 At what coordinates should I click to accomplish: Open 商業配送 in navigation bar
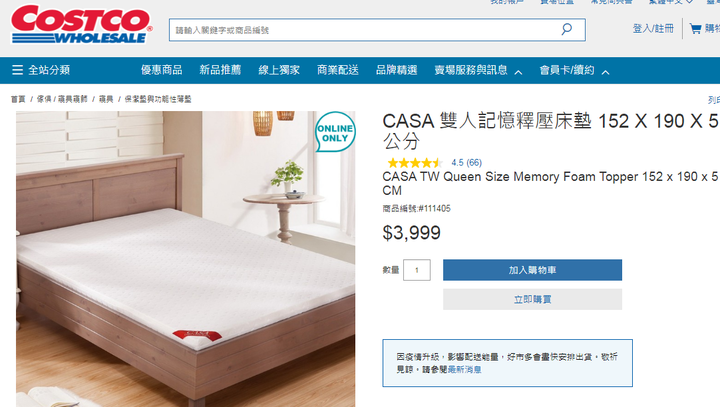click(338, 70)
